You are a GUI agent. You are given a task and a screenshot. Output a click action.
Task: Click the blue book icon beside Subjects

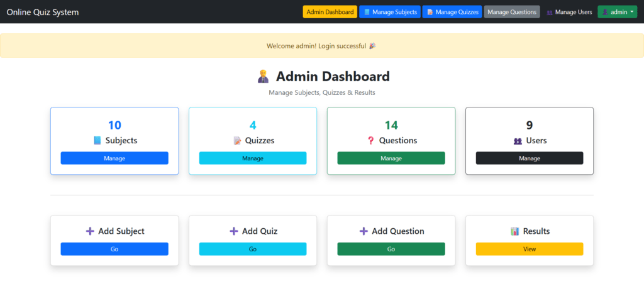[x=97, y=140]
